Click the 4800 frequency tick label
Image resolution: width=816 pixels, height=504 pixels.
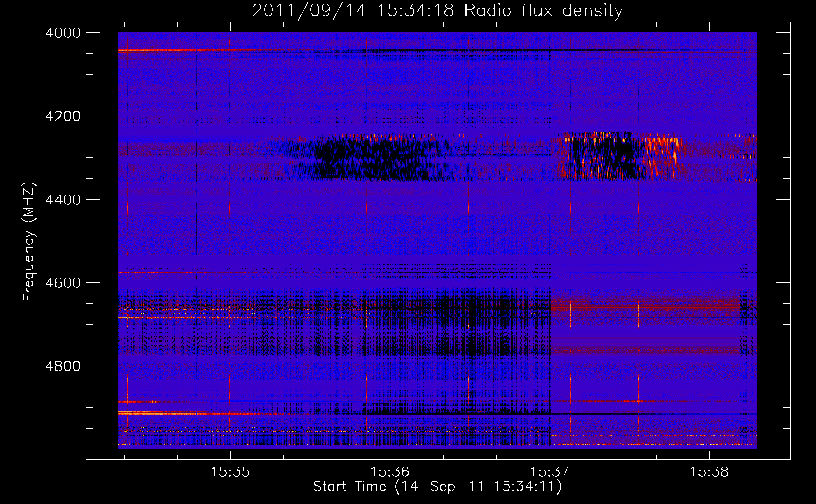click(63, 366)
